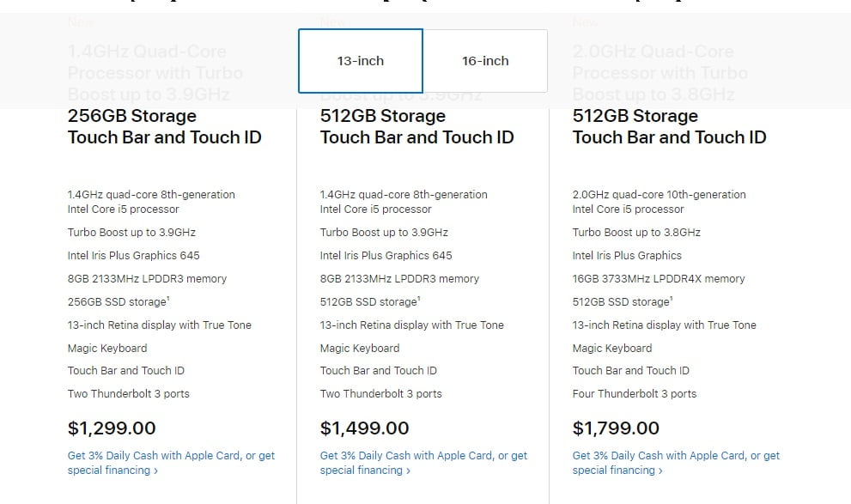Click the $1,299.00 price

112,428
